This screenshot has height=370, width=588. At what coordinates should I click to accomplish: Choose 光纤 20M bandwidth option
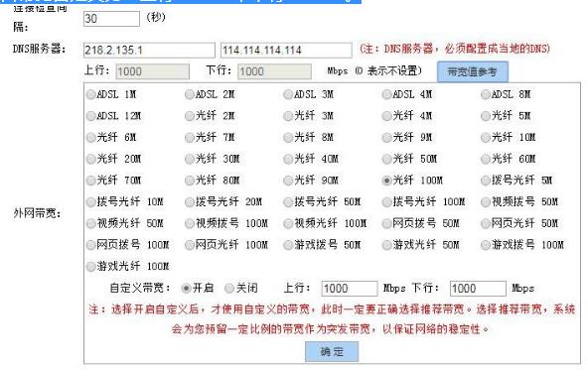click(x=90, y=159)
